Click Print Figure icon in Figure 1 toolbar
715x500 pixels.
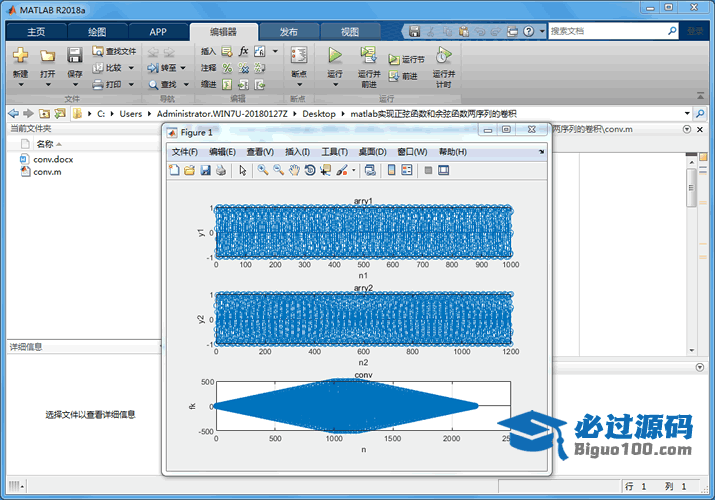pos(221,170)
